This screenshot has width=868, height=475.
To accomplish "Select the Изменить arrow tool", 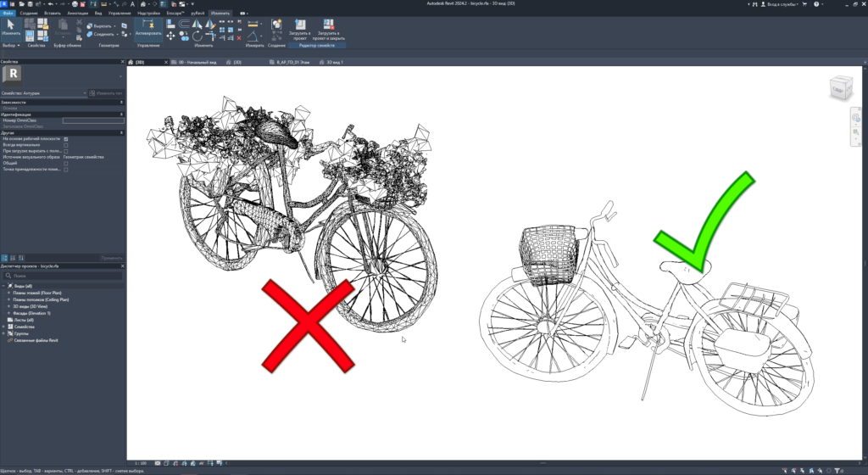I will pyautogui.click(x=10, y=27).
